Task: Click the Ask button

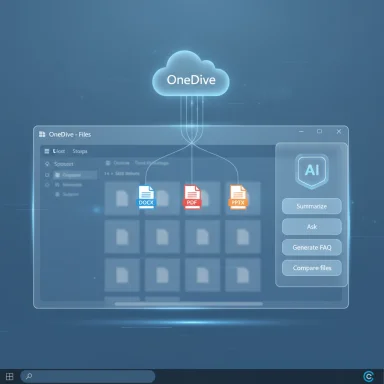Action: 312,227
